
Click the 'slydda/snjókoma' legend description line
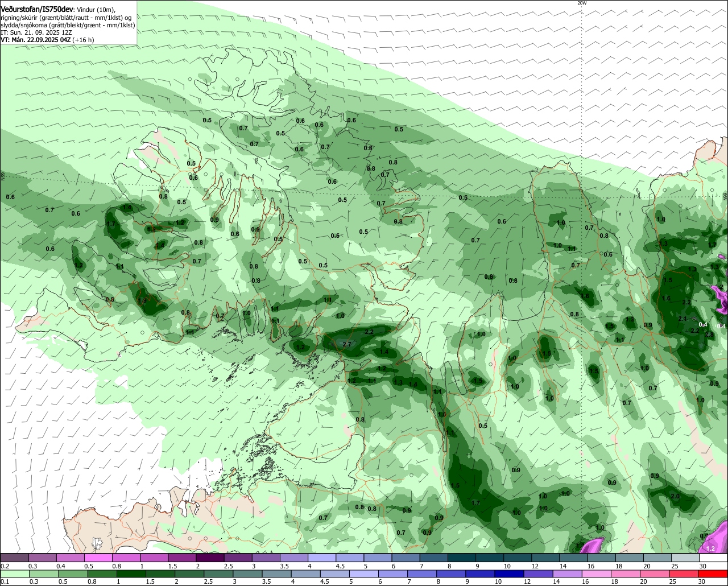[x=68, y=25]
